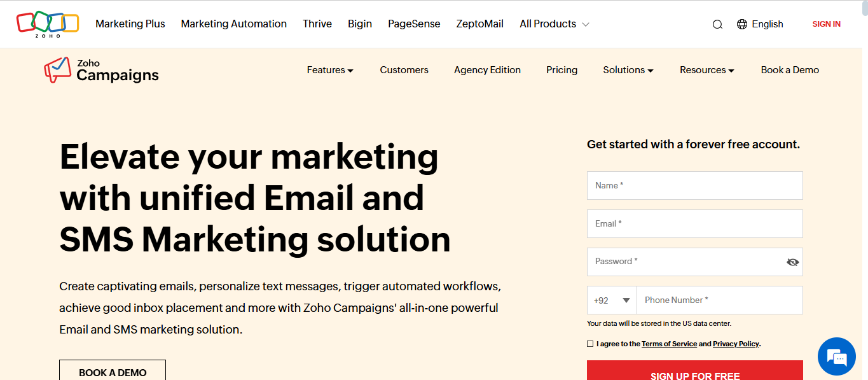Screen dimensions: 868x380
Task: Focus the Email input field
Action: pos(695,223)
